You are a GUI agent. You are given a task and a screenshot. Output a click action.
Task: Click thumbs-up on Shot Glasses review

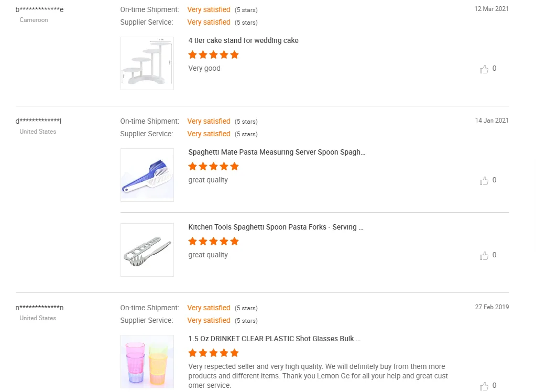[x=484, y=386]
